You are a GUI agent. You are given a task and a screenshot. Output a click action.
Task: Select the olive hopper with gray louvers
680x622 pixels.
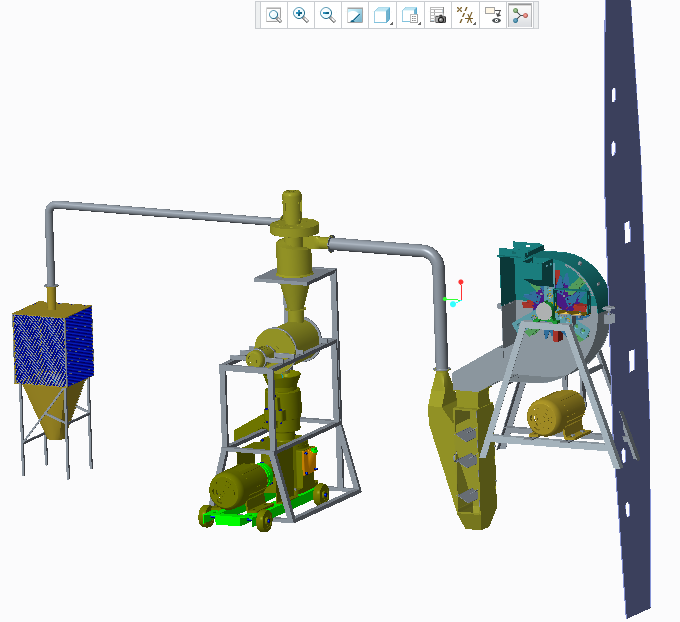pyautogui.click(x=464, y=449)
